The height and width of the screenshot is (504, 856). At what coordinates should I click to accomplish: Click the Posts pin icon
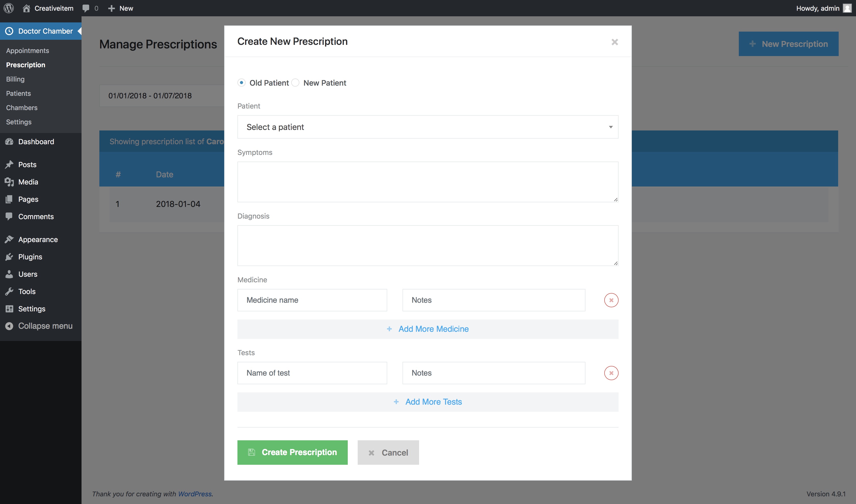[x=9, y=164]
